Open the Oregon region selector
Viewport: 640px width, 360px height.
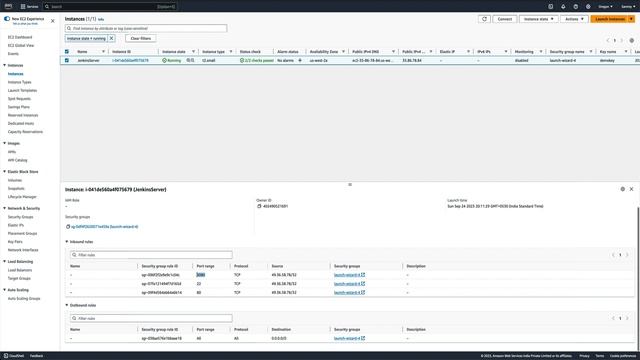click(605, 7)
